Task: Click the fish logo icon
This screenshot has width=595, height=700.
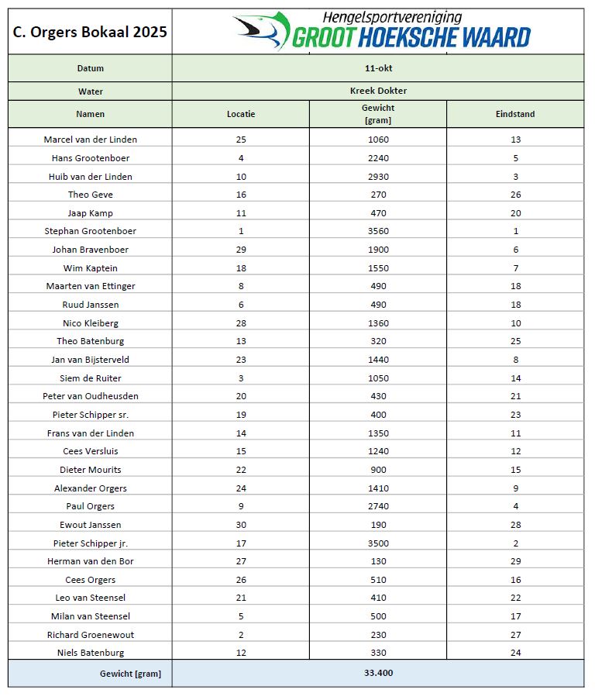Action: [x=260, y=31]
